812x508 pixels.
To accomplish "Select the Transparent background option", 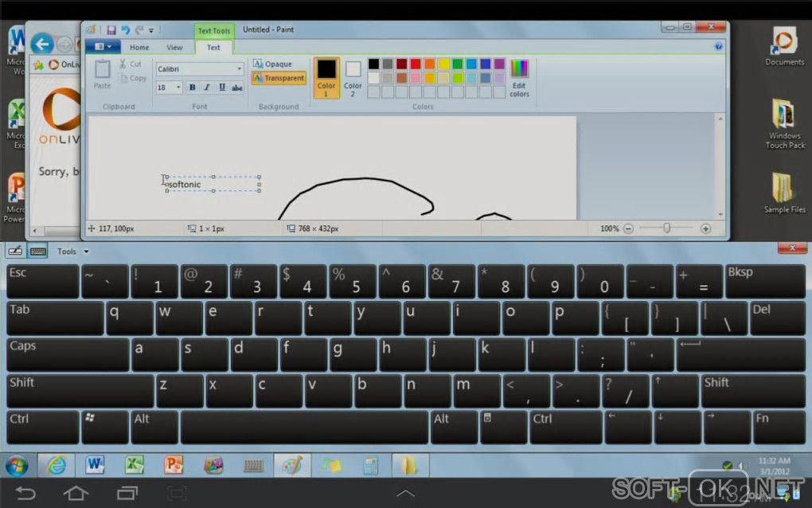I will pyautogui.click(x=279, y=78).
